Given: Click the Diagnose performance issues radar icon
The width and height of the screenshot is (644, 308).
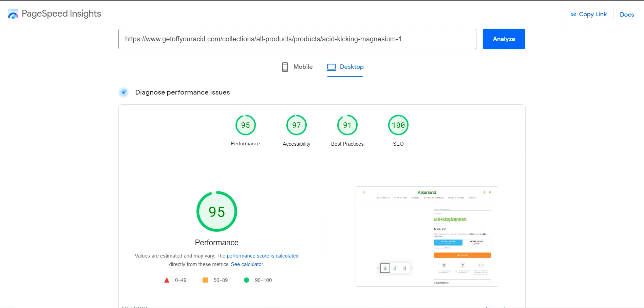Looking at the screenshot, I should point(124,92).
